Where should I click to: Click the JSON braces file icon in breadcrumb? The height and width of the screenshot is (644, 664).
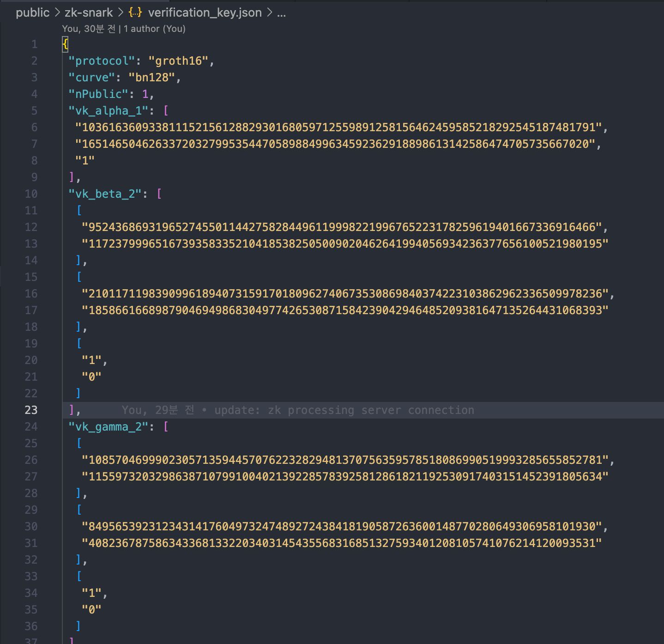click(x=135, y=12)
